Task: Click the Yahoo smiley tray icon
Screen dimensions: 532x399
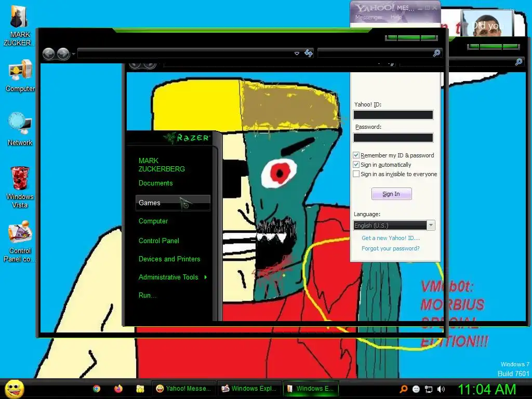Action: pyautogui.click(x=416, y=389)
